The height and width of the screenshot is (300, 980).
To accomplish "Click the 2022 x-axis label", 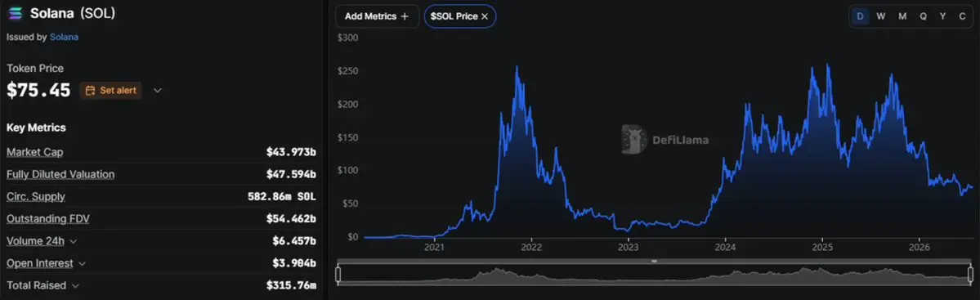I will [530, 249].
